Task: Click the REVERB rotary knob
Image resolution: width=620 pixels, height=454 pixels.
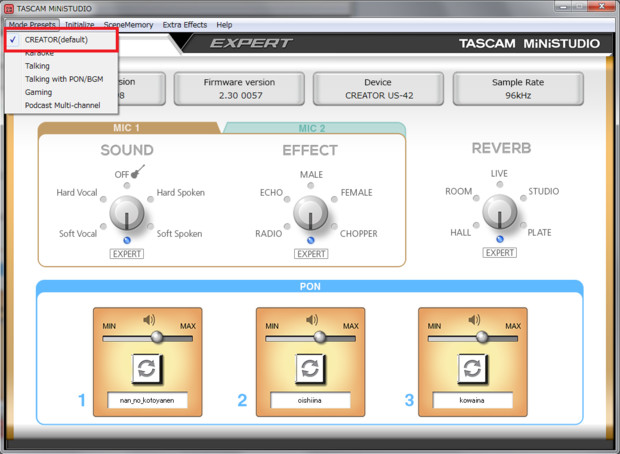Action: tap(499, 212)
